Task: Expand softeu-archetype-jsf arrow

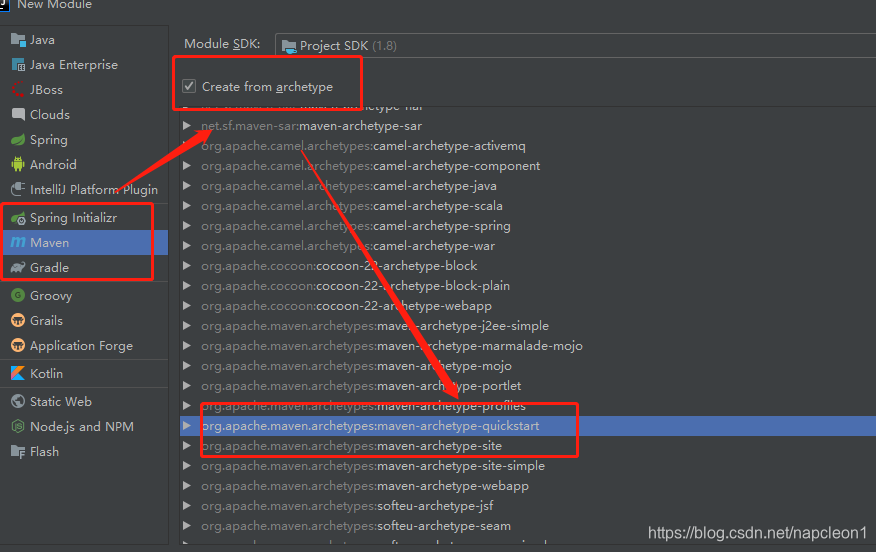Action: 187,506
